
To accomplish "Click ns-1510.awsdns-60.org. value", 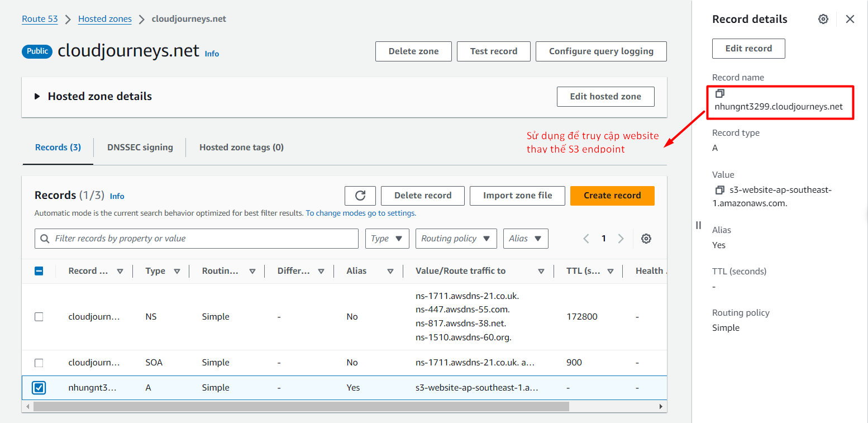I will pyautogui.click(x=464, y=338).
